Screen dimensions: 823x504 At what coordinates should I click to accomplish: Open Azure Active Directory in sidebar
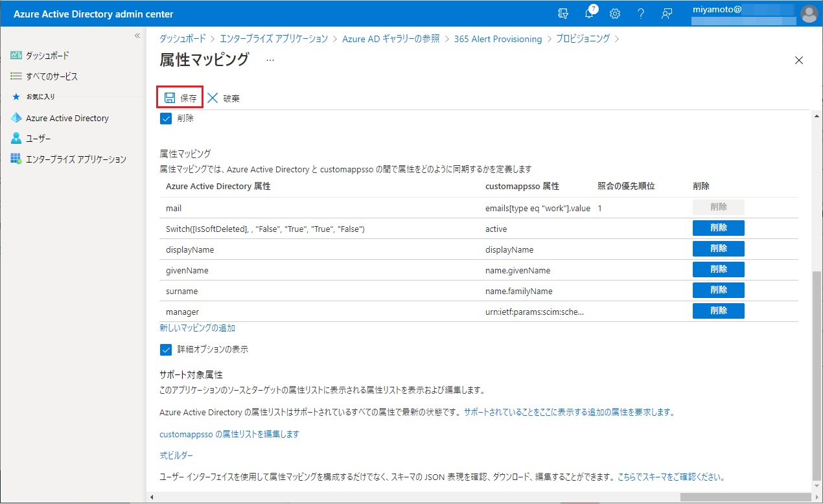67,119
